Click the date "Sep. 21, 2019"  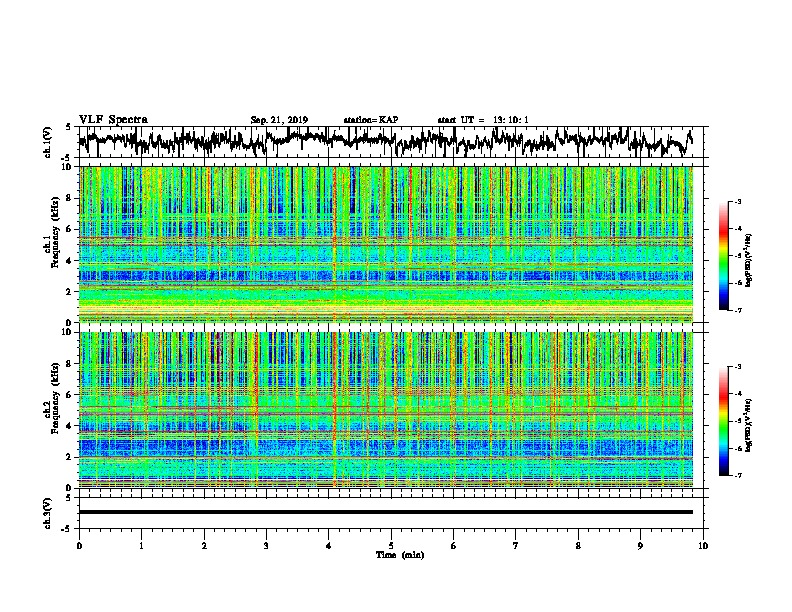click(x=279, y=120)
